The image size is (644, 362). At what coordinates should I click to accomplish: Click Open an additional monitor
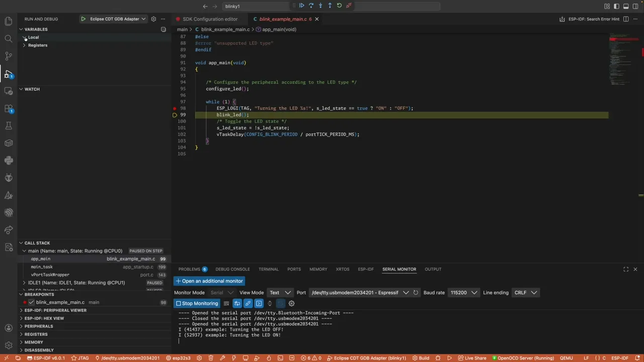coord(209,281)
